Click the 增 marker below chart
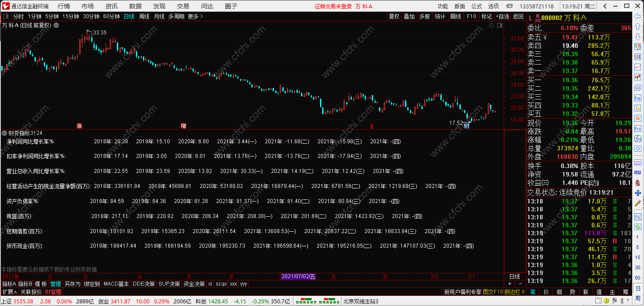 pos(183,126)
